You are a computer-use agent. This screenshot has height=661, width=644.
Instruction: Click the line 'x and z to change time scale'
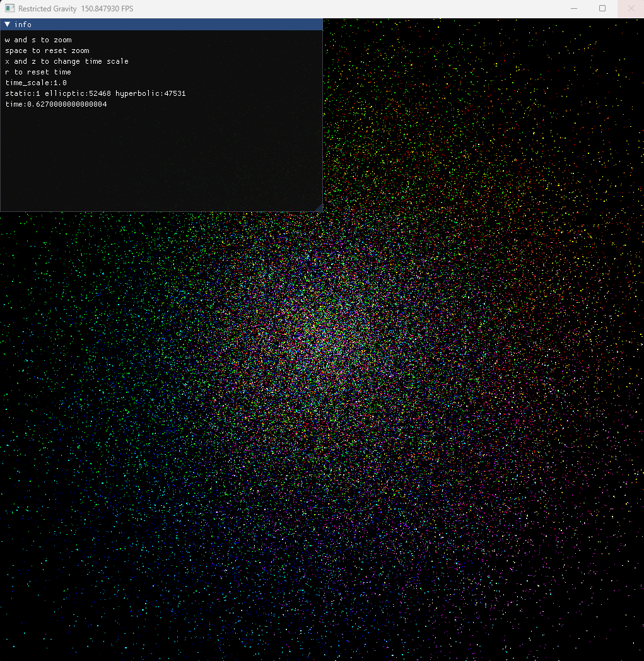[x=67, y=61]
